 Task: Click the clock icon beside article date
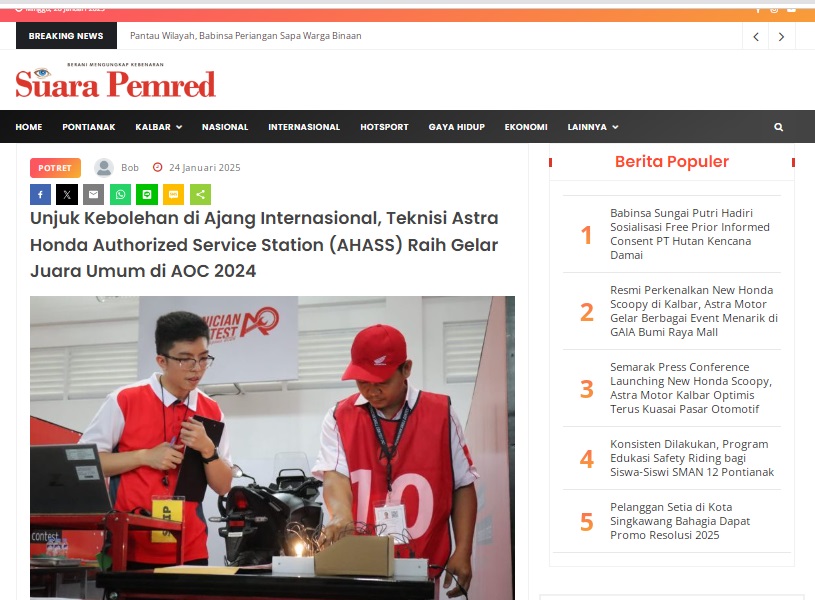point(157,167)
